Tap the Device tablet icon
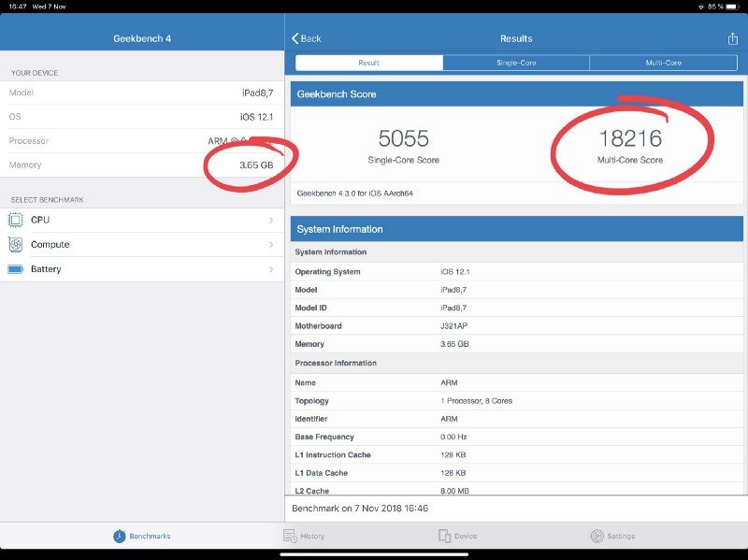This screenshot has width=748, height=560. [445, 536]
